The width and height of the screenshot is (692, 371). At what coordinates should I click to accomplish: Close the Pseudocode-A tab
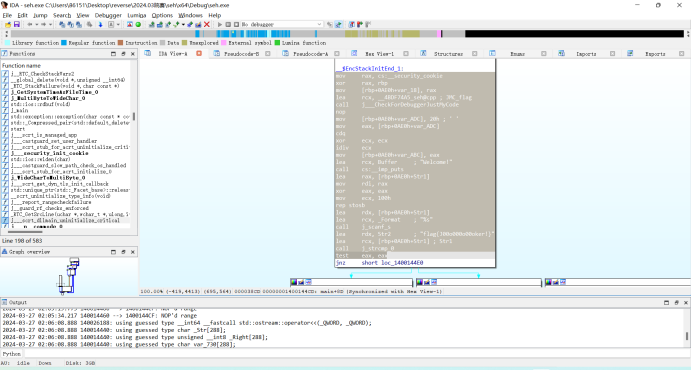coord(337,54)
